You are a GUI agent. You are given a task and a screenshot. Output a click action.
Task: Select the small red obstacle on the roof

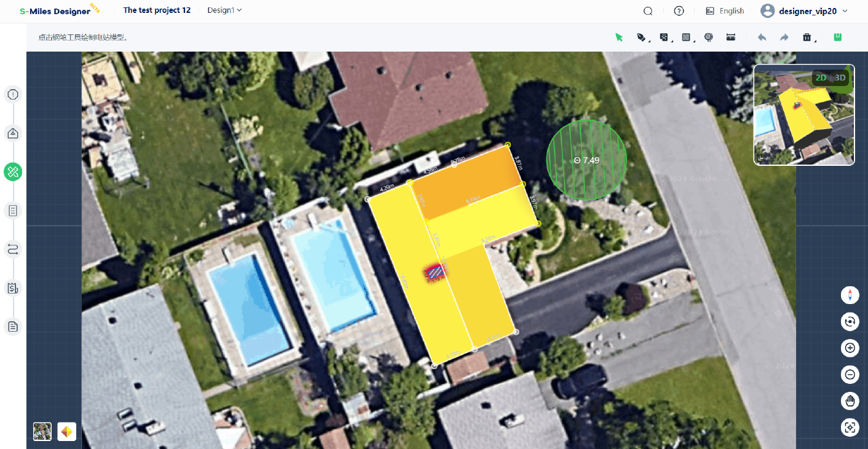[435, 272]
